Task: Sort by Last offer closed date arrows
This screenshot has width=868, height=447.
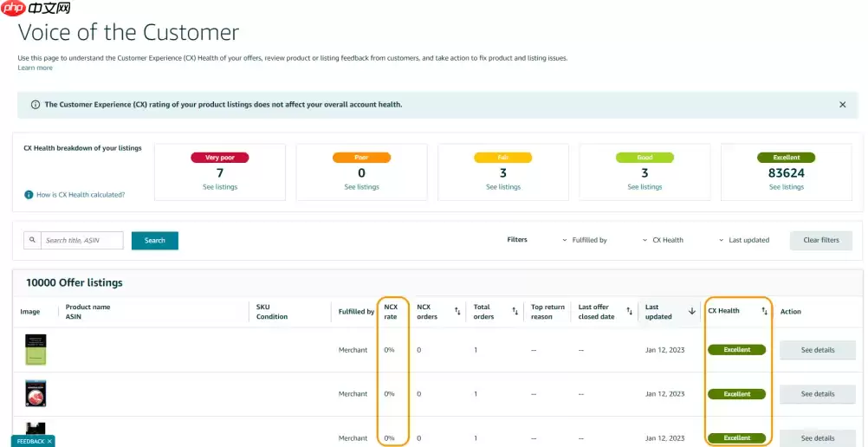Action: coord(630,311)
